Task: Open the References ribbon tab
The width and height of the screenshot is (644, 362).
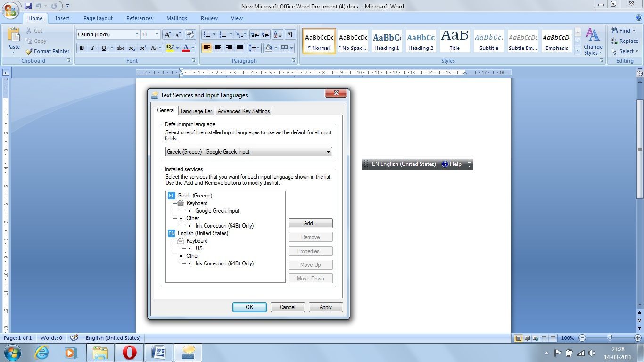Action: (x=140, y=18)
